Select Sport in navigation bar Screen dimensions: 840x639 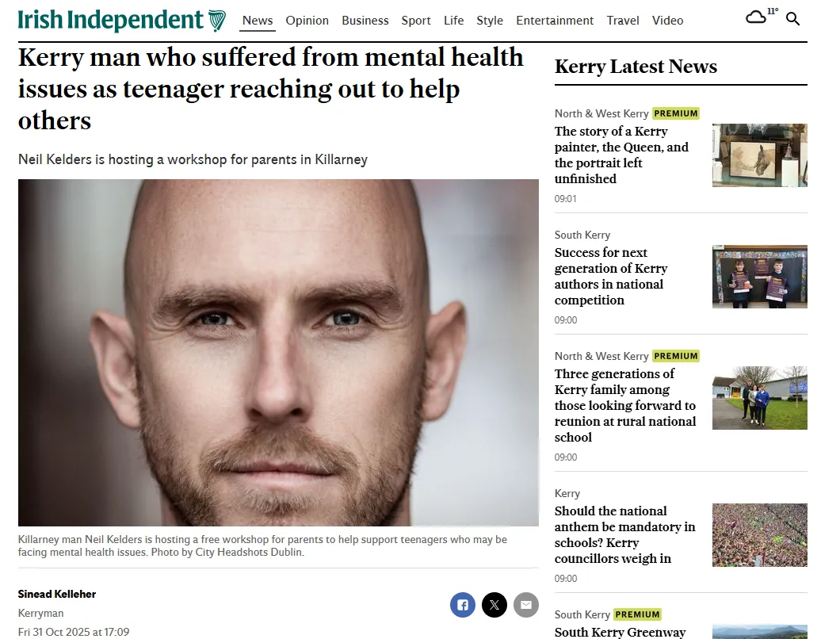(416, 21)
